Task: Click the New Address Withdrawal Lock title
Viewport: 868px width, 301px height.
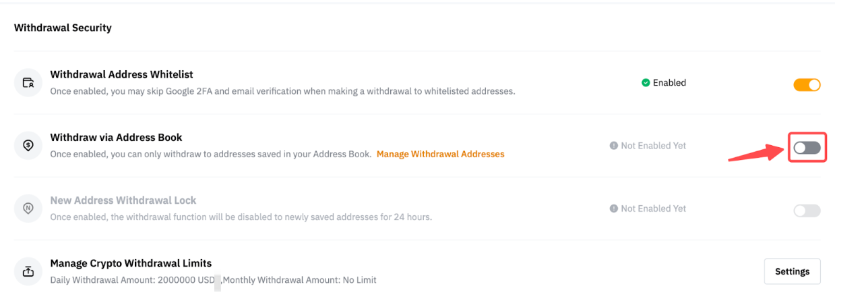Action: pyautogui.click(x=123, y=200)
